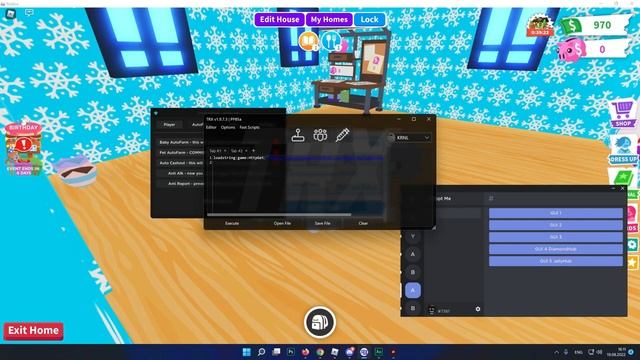Click the people group icon in TRX window
The width and height of the screenshot is (640, 360).
click(x=320, y=135)
